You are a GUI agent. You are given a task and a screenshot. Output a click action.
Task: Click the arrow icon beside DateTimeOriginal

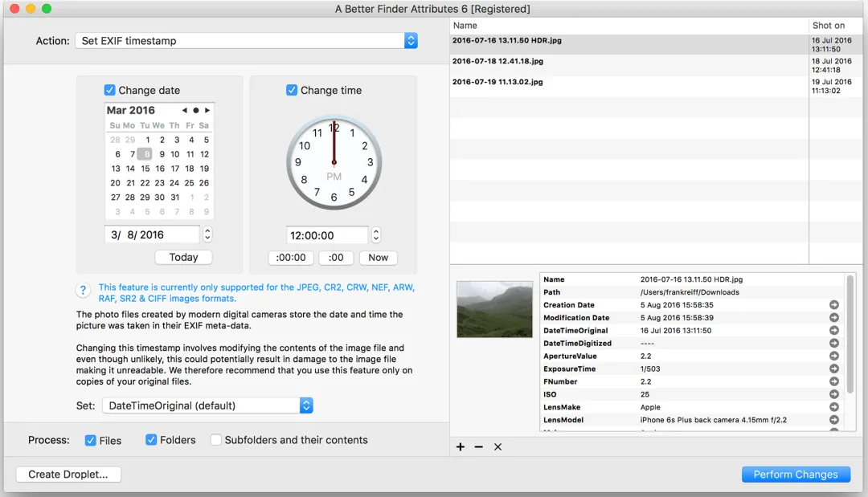(x=833, y=331)
